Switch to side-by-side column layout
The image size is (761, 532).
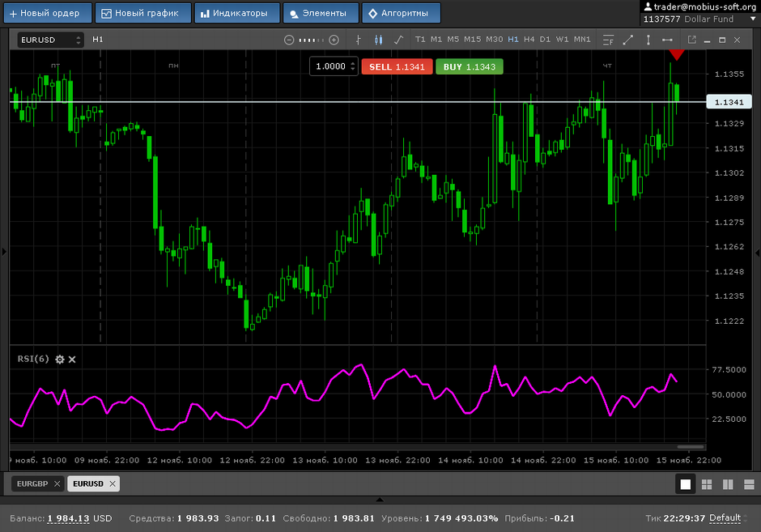pyautogui.click(x=728, y=484)
